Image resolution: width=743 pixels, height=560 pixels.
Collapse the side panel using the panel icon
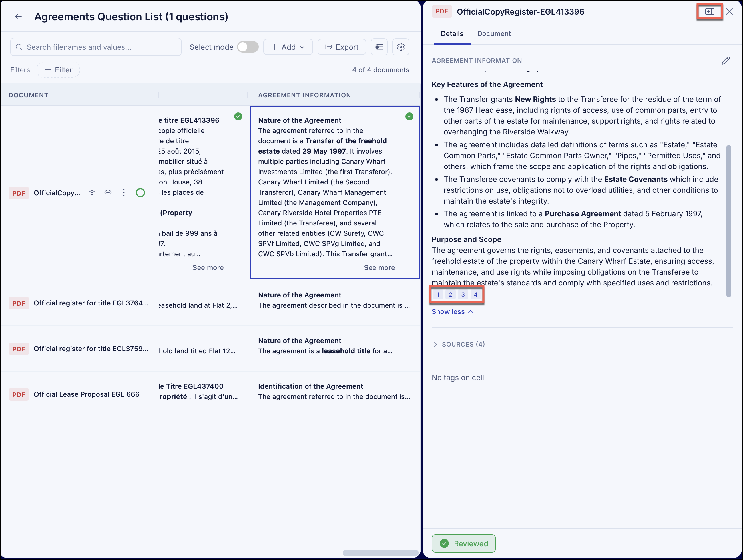709,11
